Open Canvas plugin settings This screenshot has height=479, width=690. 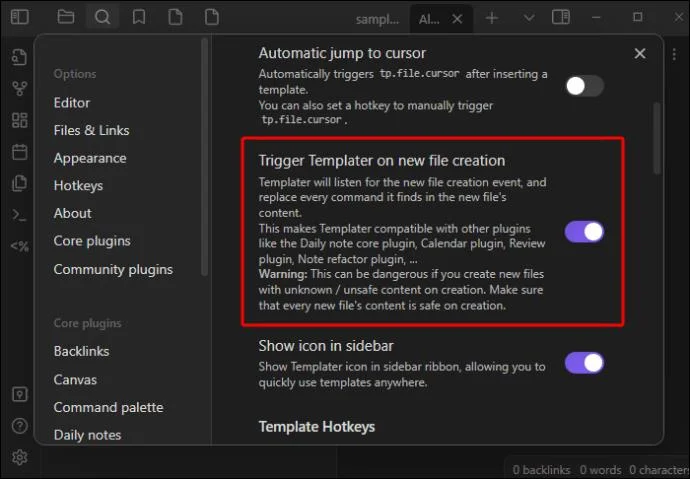pos(75,380)
